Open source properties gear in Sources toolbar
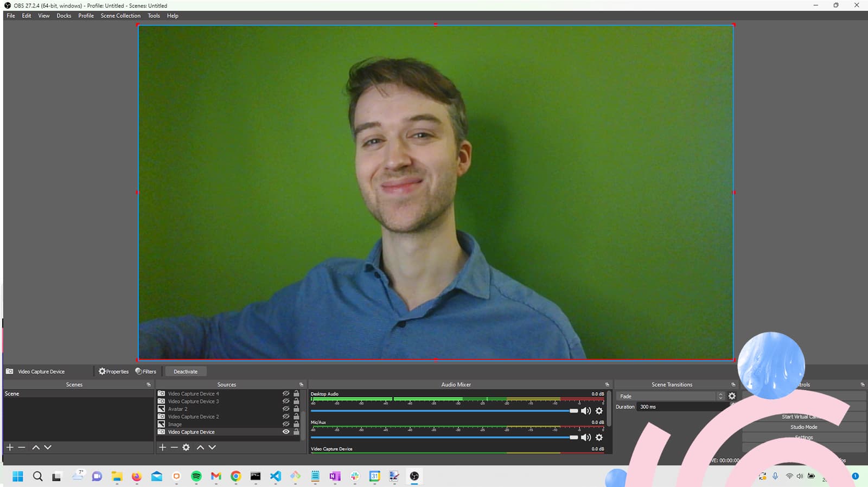The width and height of the screenshot is (868, 487). point(186,447)
